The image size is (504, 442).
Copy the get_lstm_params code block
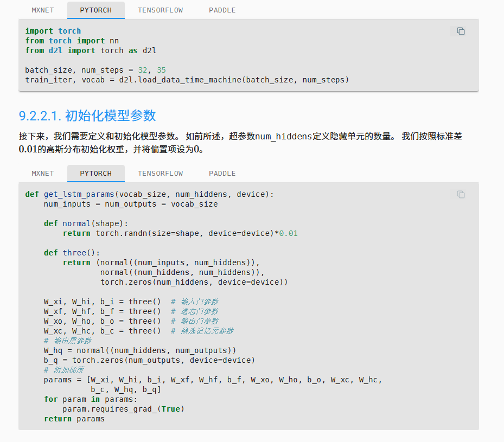tap(461, 195)
